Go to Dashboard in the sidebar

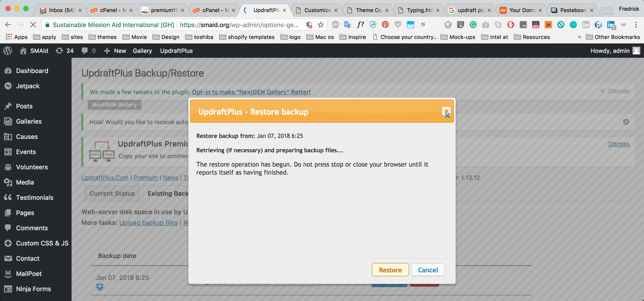pyautogui.click(x=32, y=71)
